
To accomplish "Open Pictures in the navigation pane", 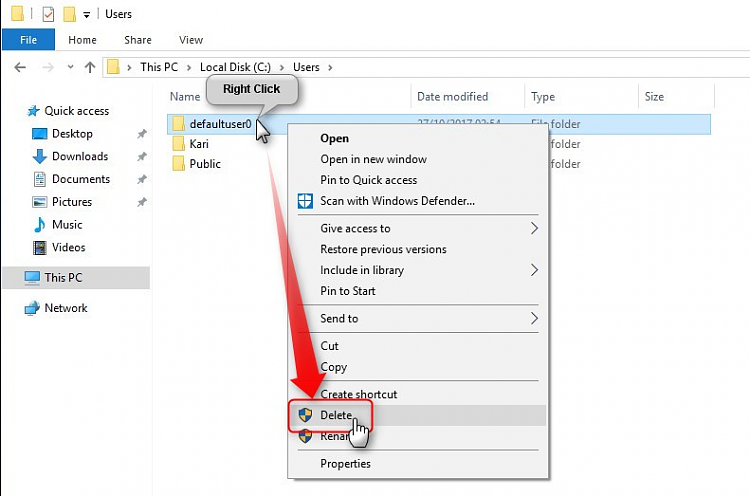I will click(72, 202).
